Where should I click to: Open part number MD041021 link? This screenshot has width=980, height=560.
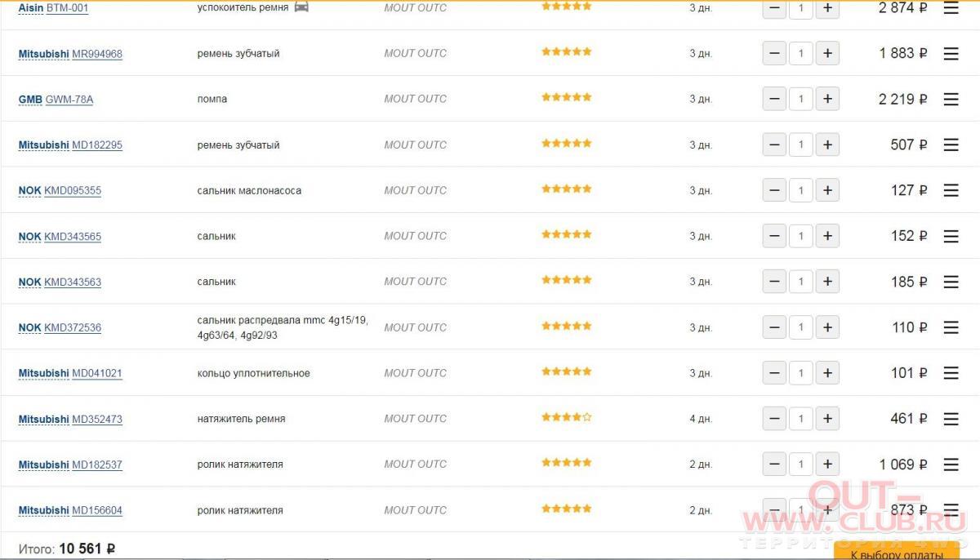[97, 374]
